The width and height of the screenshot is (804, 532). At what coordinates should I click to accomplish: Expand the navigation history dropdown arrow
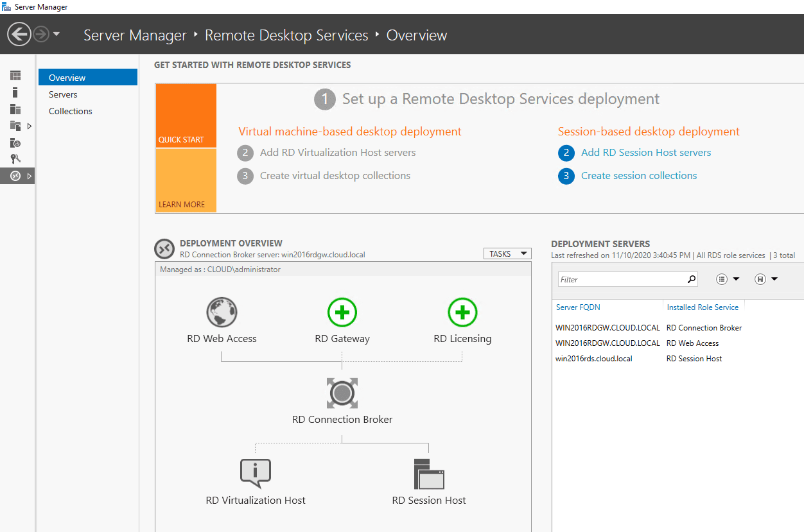(57, 34)
